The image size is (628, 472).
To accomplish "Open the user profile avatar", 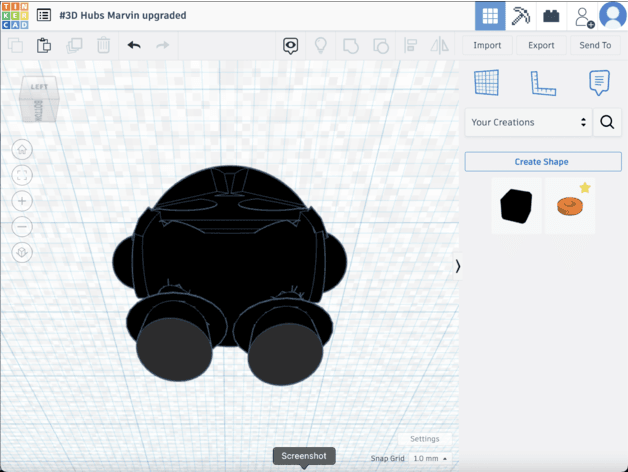I will tap(612, 15).
